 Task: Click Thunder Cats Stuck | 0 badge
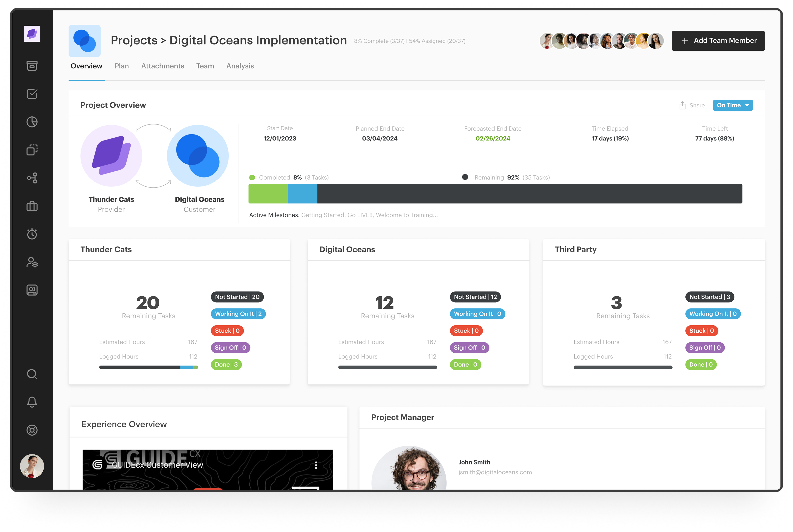coord(227,331)
